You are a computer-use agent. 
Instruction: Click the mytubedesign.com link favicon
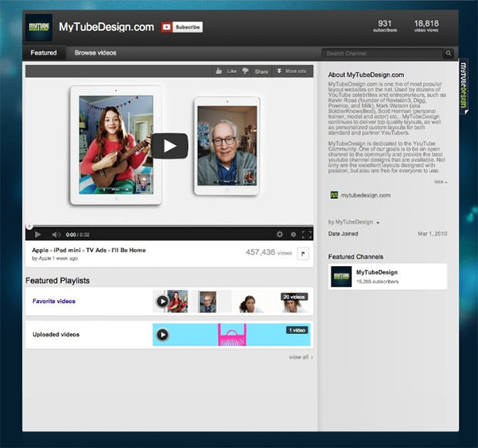point(334,195)
